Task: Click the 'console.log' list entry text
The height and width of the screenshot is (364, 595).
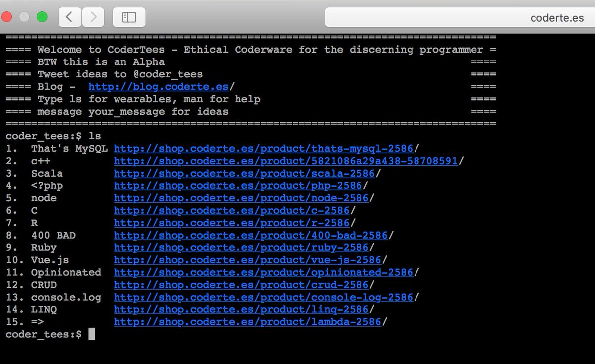Action: click(x=66, y=298)
